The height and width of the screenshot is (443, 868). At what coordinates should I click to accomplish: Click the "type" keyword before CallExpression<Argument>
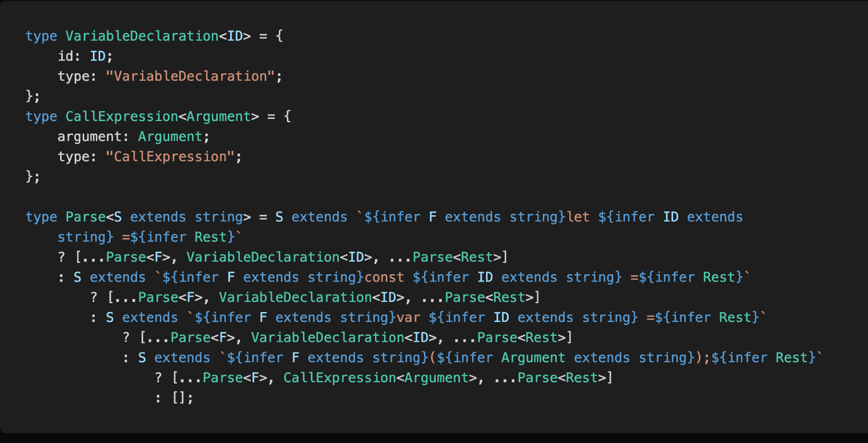click(41, 116)
